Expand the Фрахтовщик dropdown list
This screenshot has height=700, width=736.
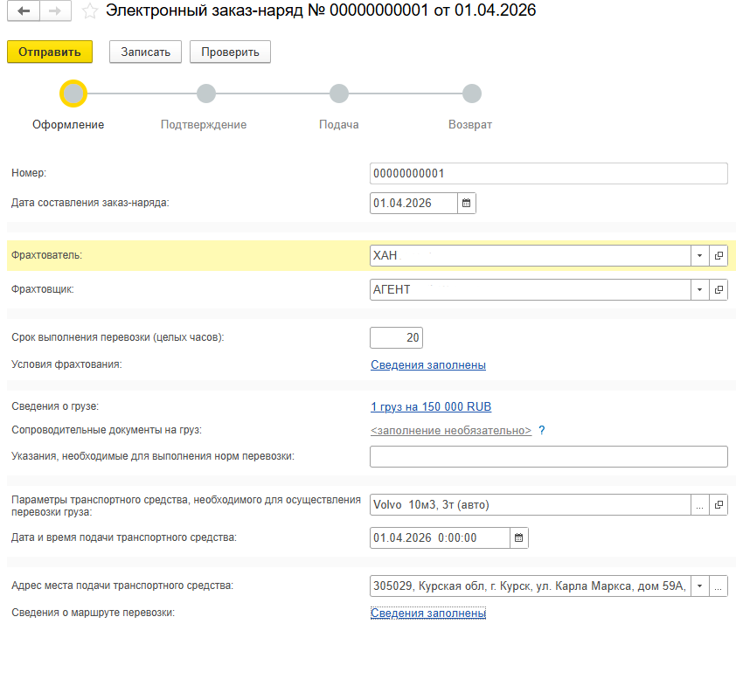pyautogui.click(x=699, y=290)
